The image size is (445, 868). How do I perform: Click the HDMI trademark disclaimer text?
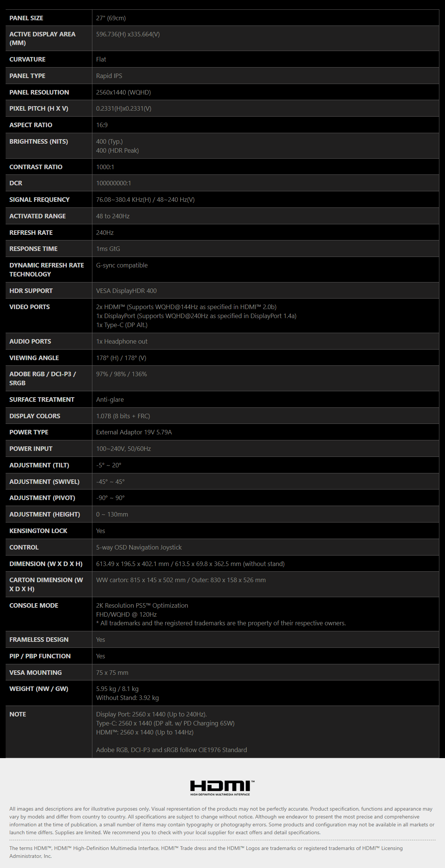(206, 852)
